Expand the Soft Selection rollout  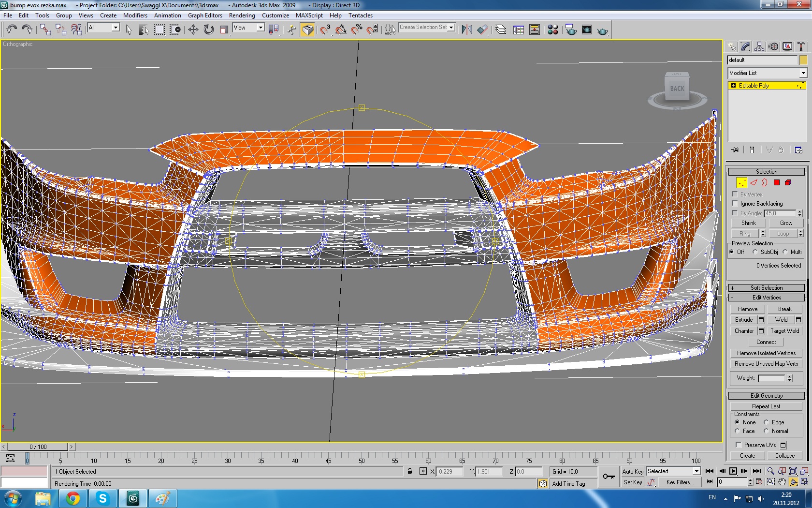[x=766, y=288]
